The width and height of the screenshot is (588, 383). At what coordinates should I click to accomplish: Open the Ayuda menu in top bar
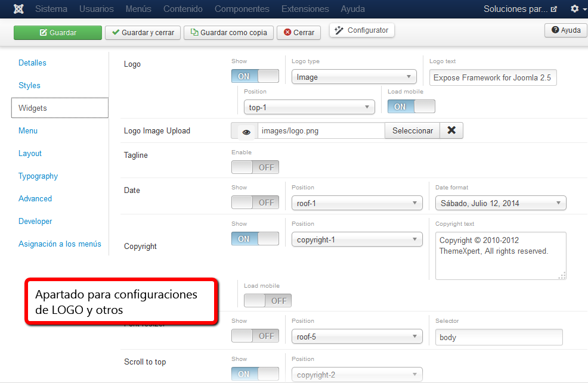pos(352,9)
